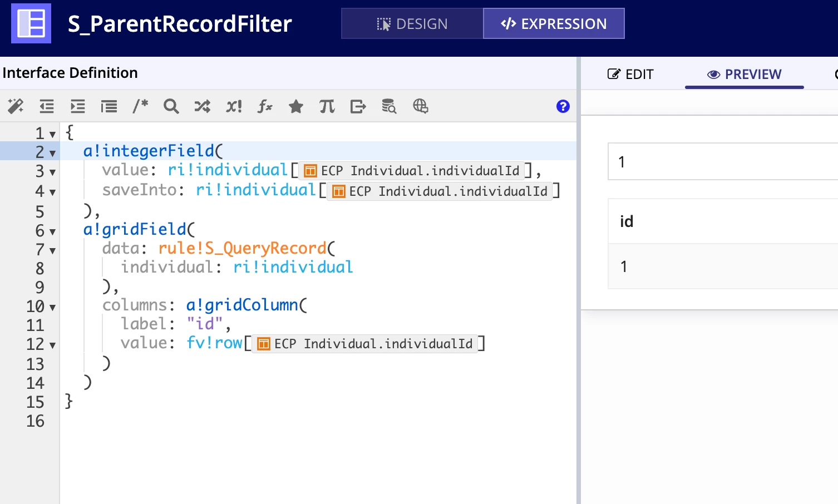Switch to EXPRESSION mode
This screenshot has width=838, height=504.
click(554, 24)
